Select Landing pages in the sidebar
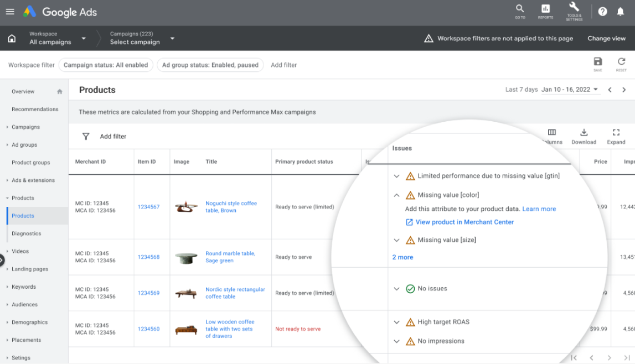 30,269
